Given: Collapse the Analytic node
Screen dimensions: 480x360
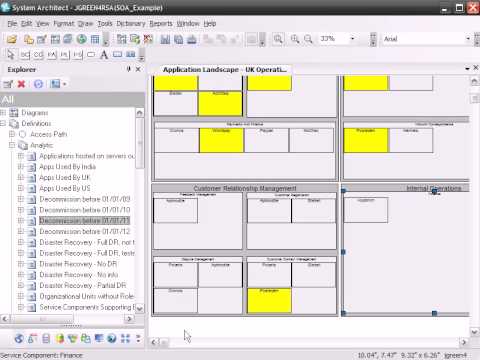Looking at the screenshot, I should click(12, 145).
